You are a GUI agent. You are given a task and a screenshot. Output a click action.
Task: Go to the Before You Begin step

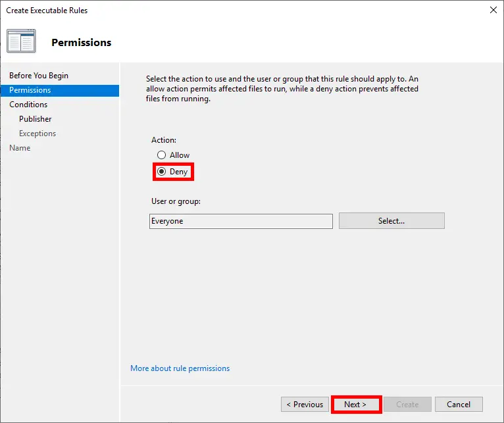(39, 76)
